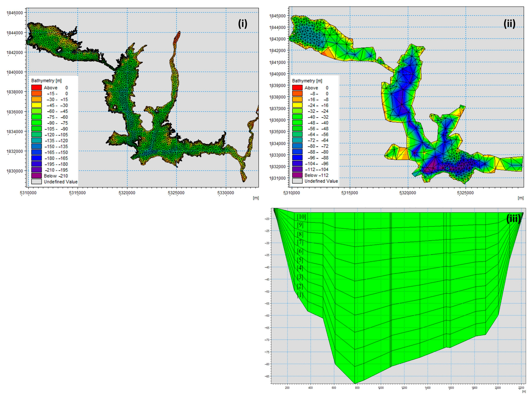Click the '[m]' unit label below panel (ii)
The image size is (532, 398).
[520, 198]
